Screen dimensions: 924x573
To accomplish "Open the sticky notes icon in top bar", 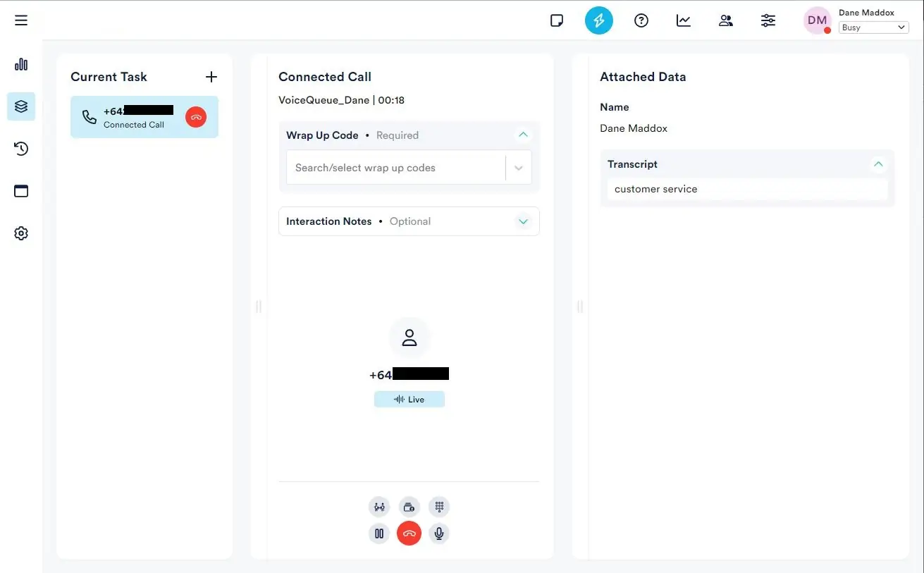I will tap(557, 20).
